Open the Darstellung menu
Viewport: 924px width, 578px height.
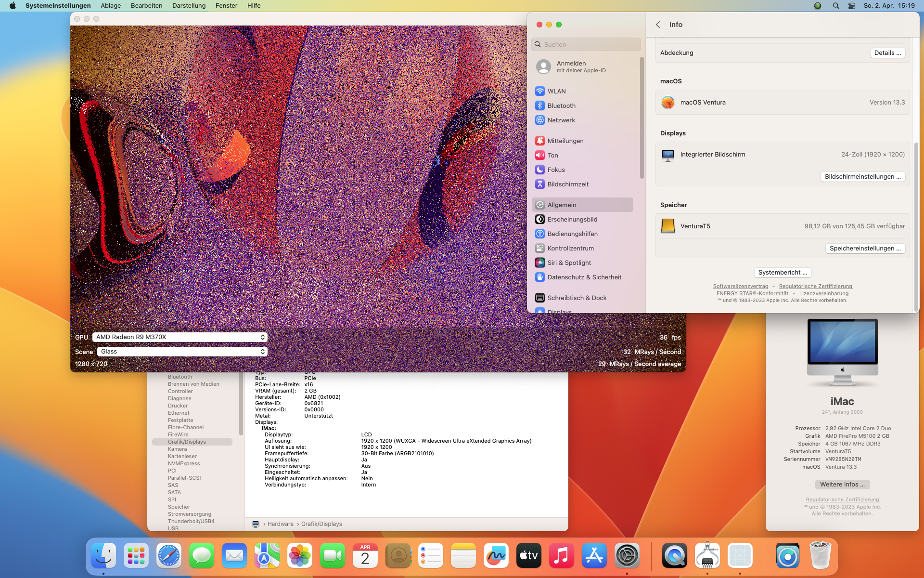click(189, 6)
